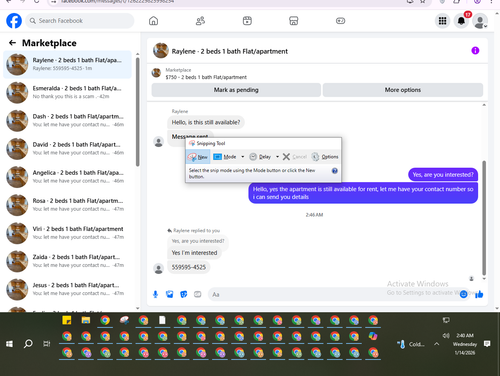The image size is (500, 376).
Task: Open the account profile menu
Action: coord(480,21)
